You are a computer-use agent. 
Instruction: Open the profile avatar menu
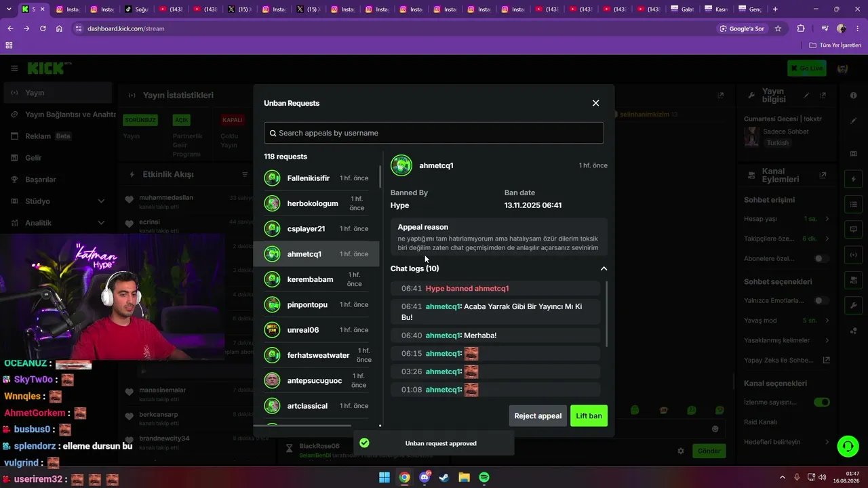click(x=843, y=68)
